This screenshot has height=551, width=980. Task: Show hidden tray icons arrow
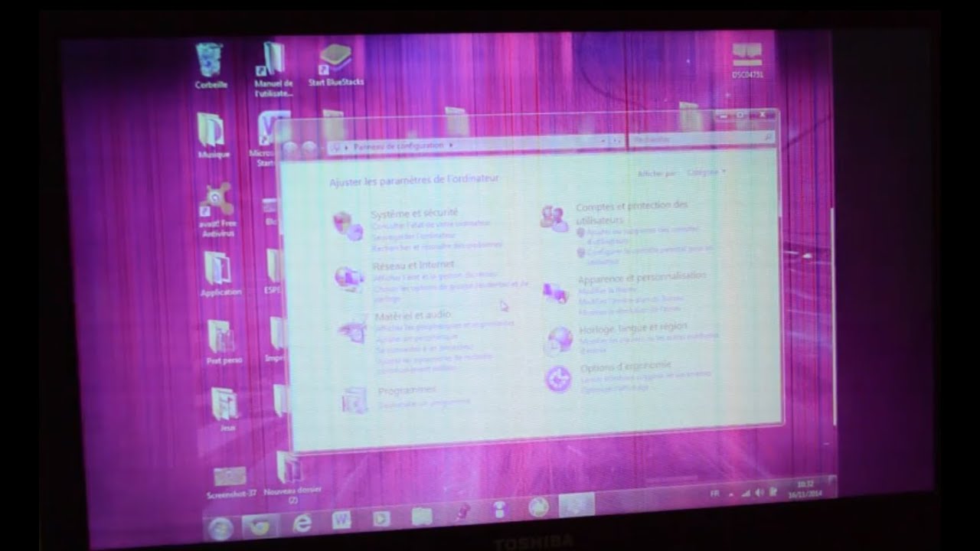coord(731,495)
